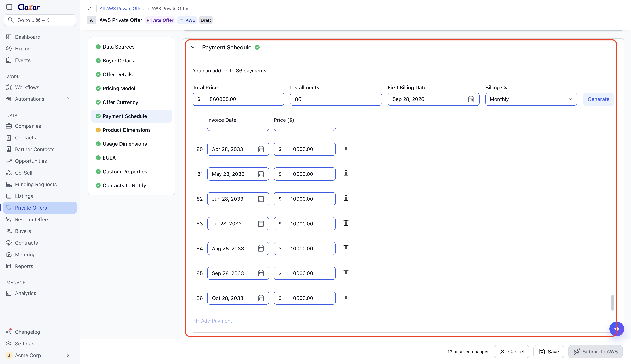Open Private Offers in sidebar
The image size is (631, 364).
[x=40, y=208]
